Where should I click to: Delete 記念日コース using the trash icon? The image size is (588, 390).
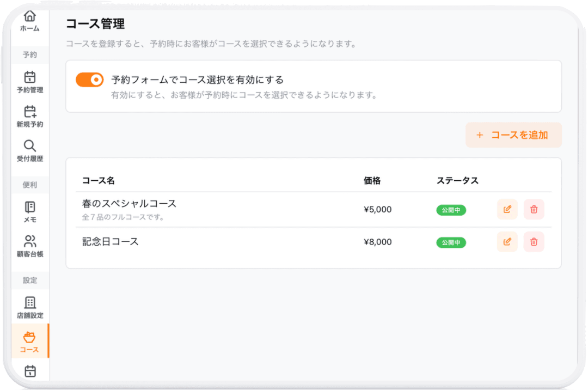pyautogui.click(x=534, y=242)
